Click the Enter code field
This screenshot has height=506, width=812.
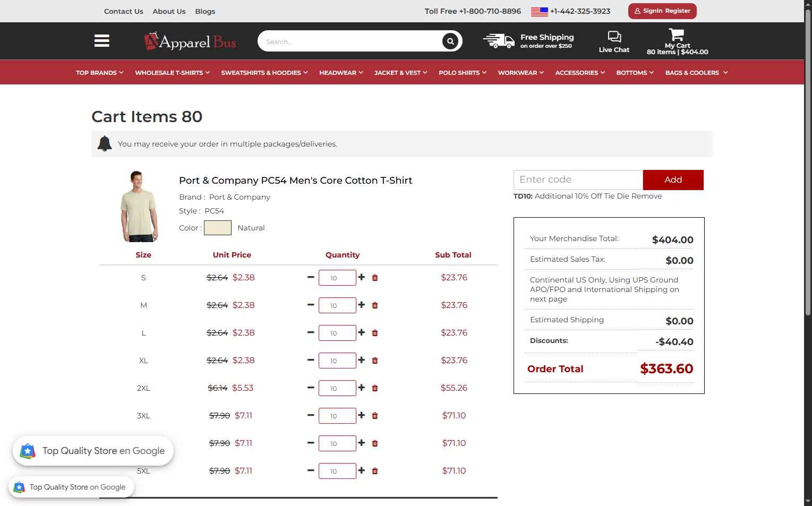[x=578, y=180]
